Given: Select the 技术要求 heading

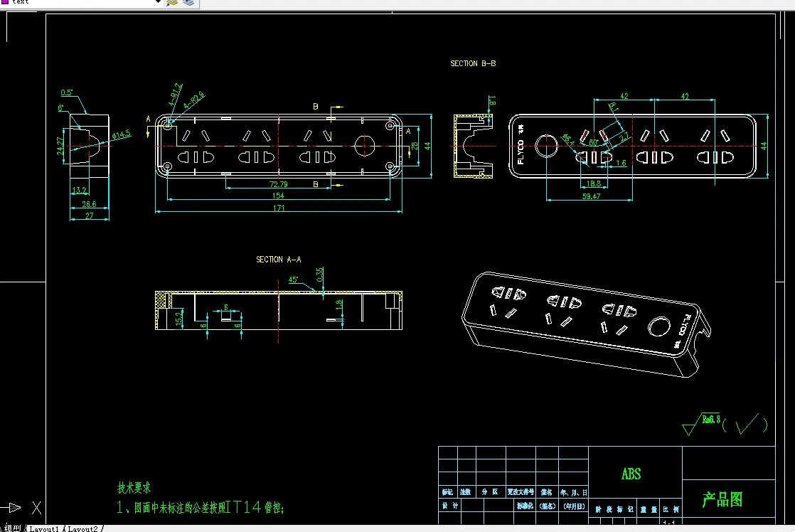Looking at the screenshot, I should (x=134, y=488).
